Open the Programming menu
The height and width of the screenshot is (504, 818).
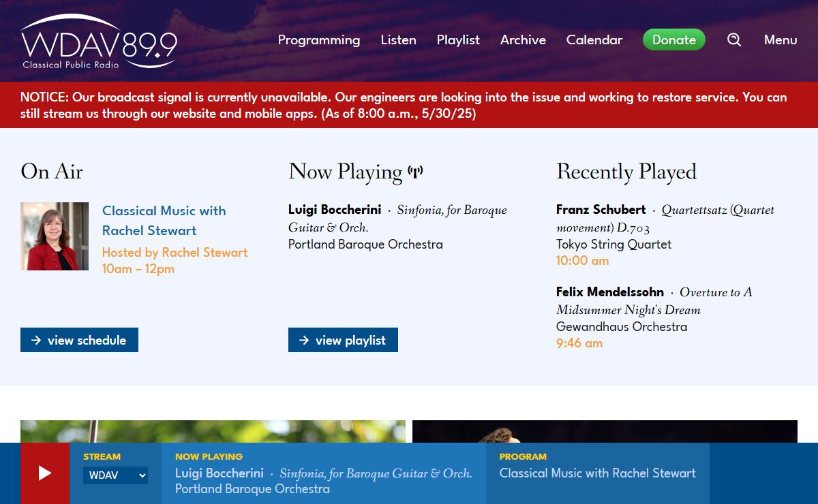tap(319, 40)
